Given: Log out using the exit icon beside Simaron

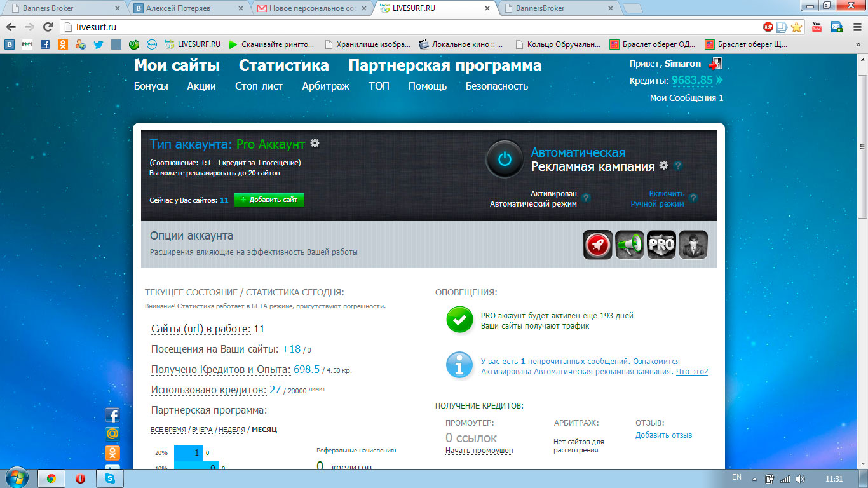Looking at the screenshot, I should coord(715,64).
